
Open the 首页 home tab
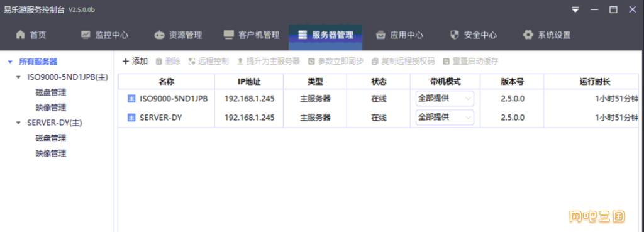coord(31,35)
